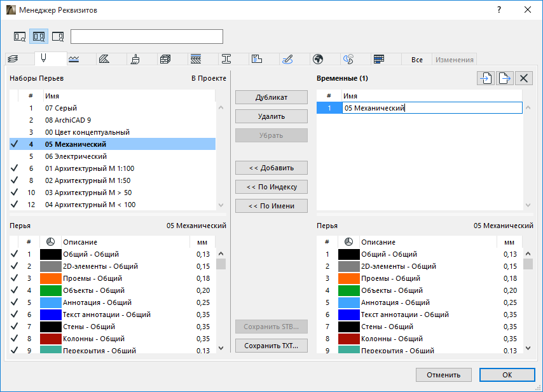Switch to the Изменения tab
The width and height of the screenshot is (543, 392).
(x=455, y=60)
